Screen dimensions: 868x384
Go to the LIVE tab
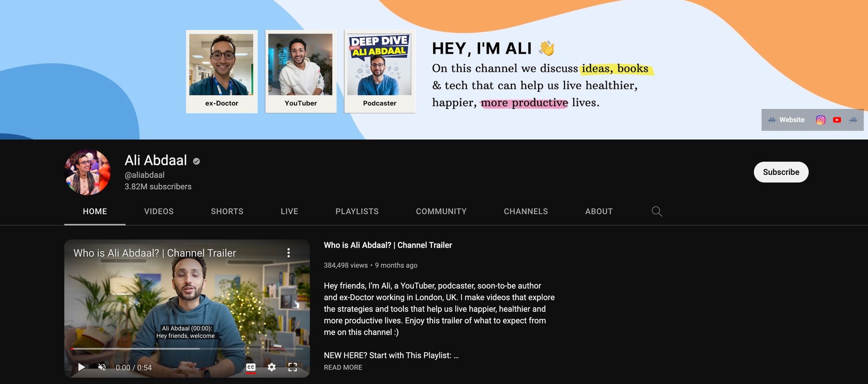click(289, 212)
